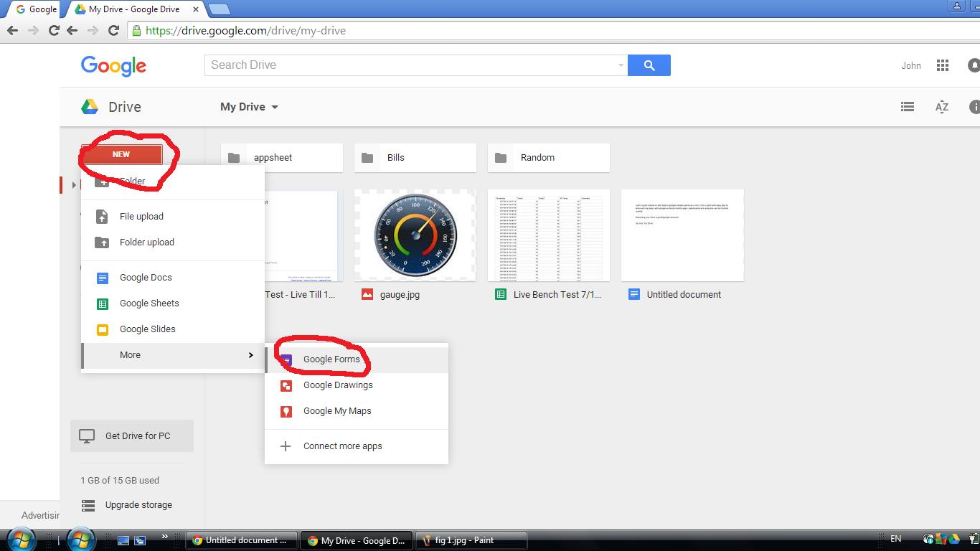This screenshot has height=551, width=980.
Task: Close the My Drive browser tab
Action: pyautogui.click(x=194, y=9)
